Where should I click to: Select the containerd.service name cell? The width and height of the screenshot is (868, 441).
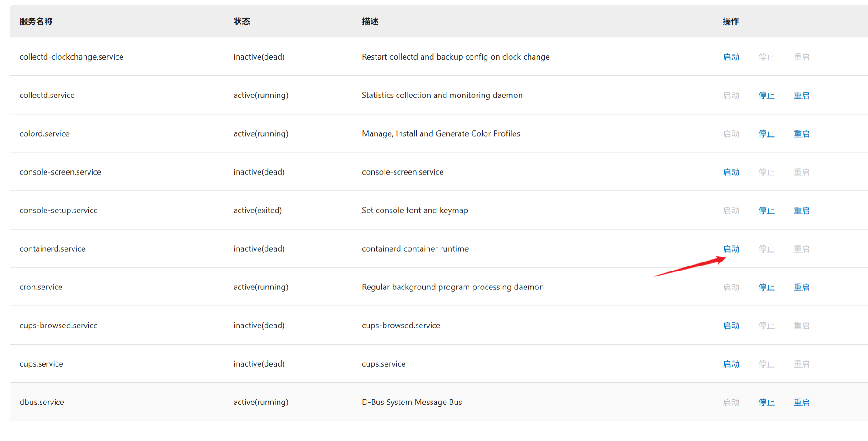pos(52,249)
